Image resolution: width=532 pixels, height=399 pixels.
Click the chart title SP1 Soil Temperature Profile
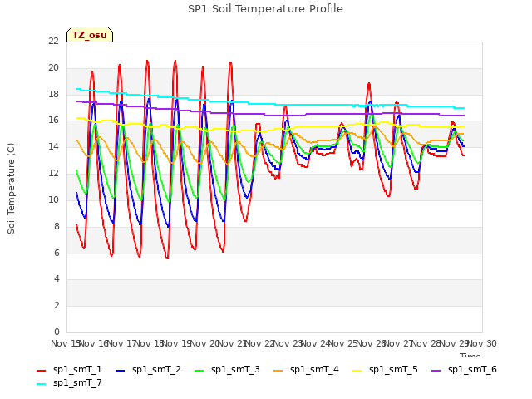click(x=265, y=9)
